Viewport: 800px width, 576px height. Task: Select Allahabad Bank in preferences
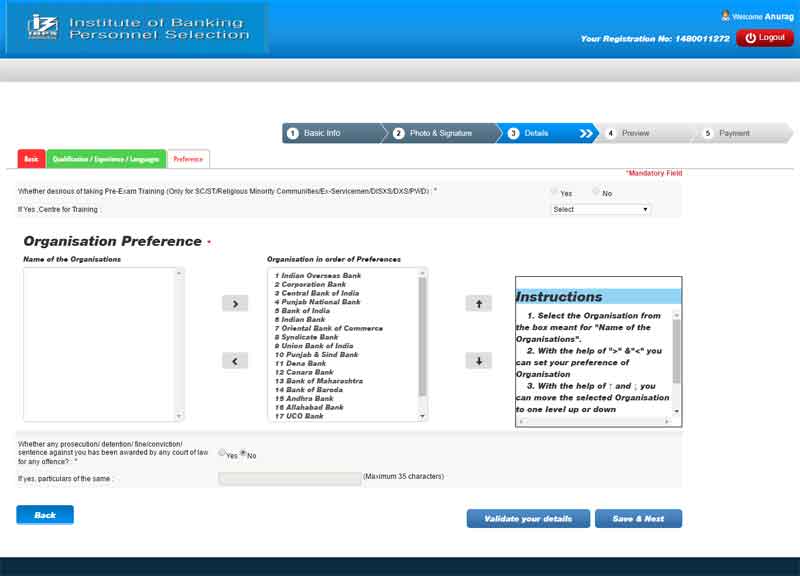[309, 407]
